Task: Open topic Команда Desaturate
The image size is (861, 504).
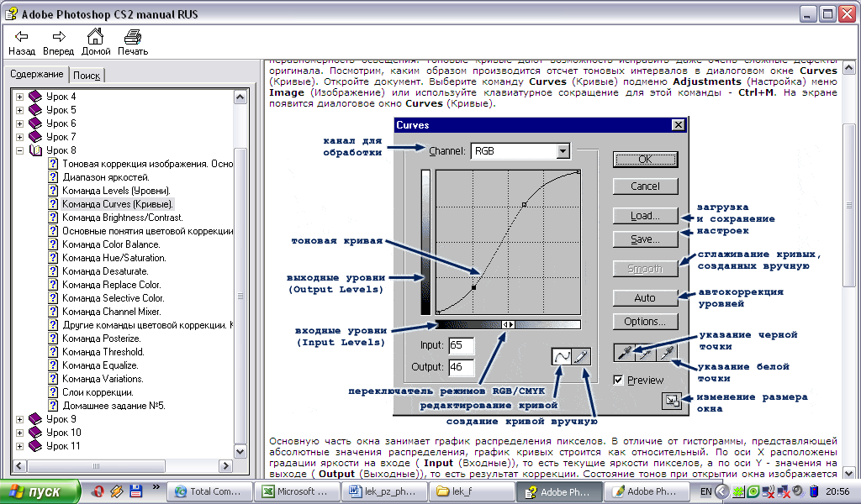Action: (x=105, y=271)
